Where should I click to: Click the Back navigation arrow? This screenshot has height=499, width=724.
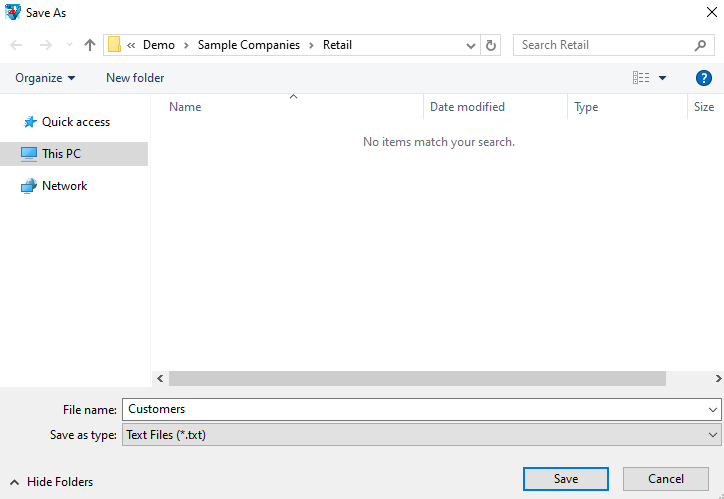(16, 45)
